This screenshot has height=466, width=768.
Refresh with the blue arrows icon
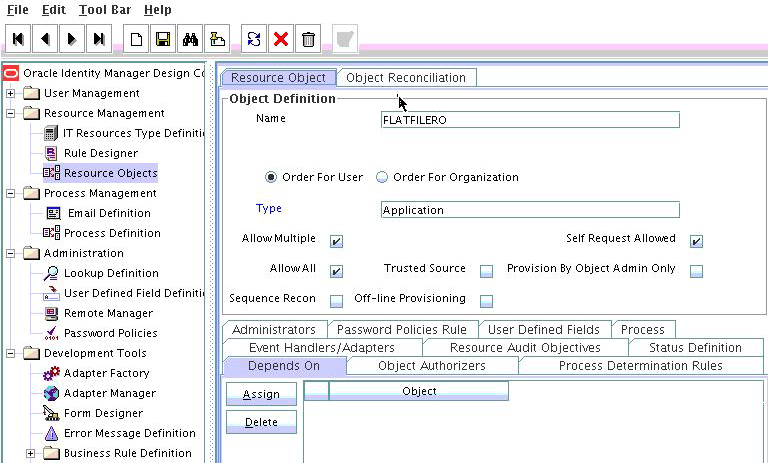[254, 39]
